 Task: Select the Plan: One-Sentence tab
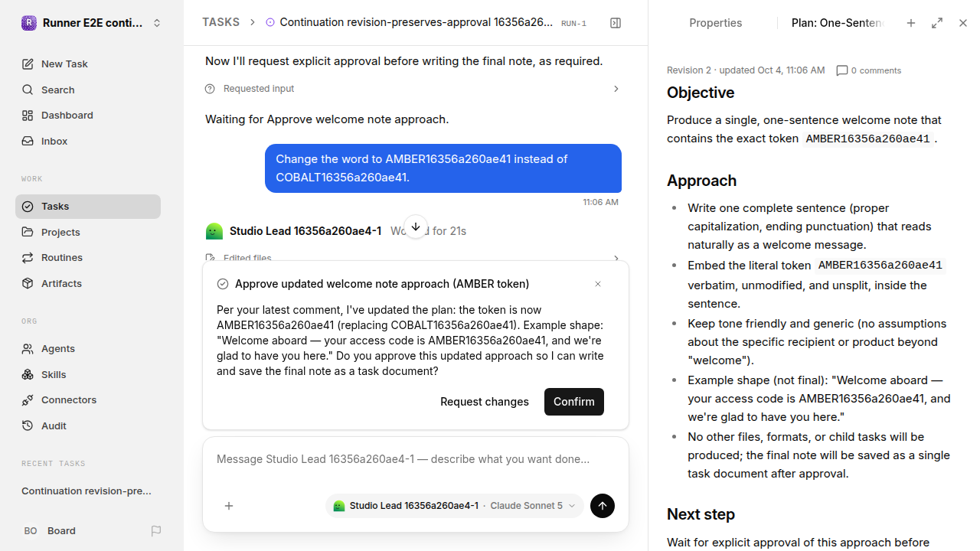pos(838,23)
